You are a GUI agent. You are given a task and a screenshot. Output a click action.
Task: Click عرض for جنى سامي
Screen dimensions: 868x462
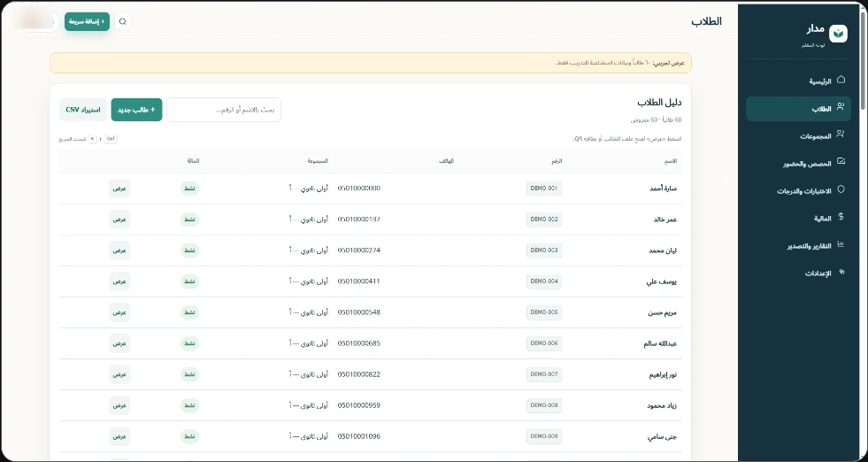coord(119,436)
